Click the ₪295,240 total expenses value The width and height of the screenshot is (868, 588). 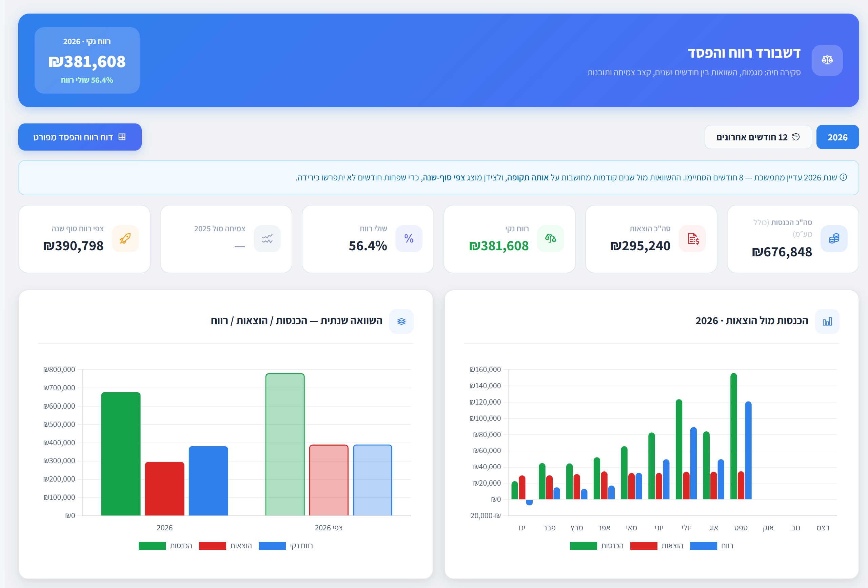click(640, 246)
